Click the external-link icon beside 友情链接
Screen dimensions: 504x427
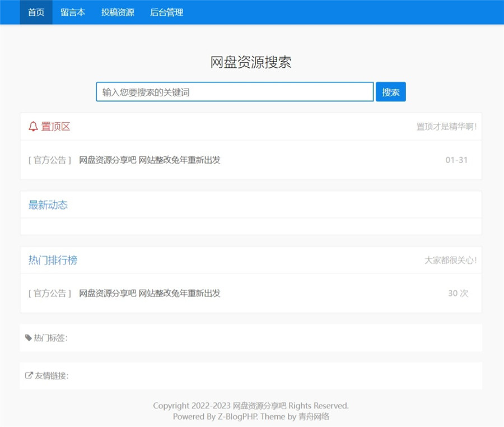click(x=28, y=376)
